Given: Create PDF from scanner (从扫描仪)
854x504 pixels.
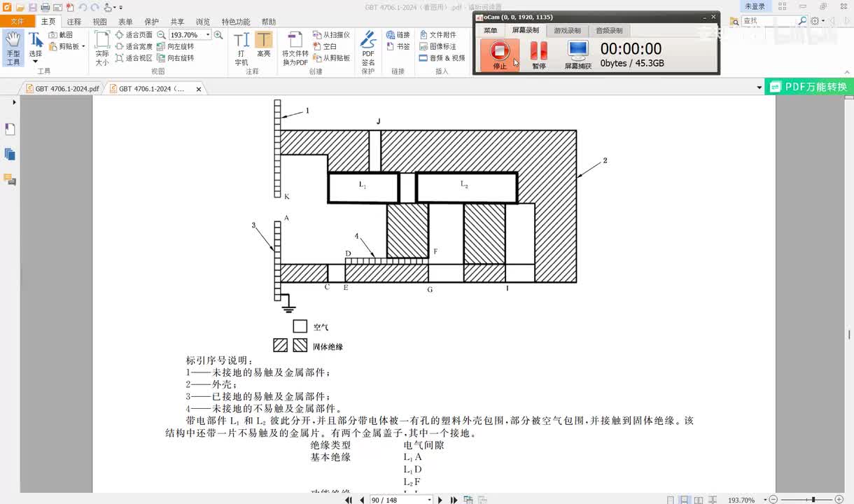Looking at the screenshot, I should pyautogui.click(x=331, y=35).
